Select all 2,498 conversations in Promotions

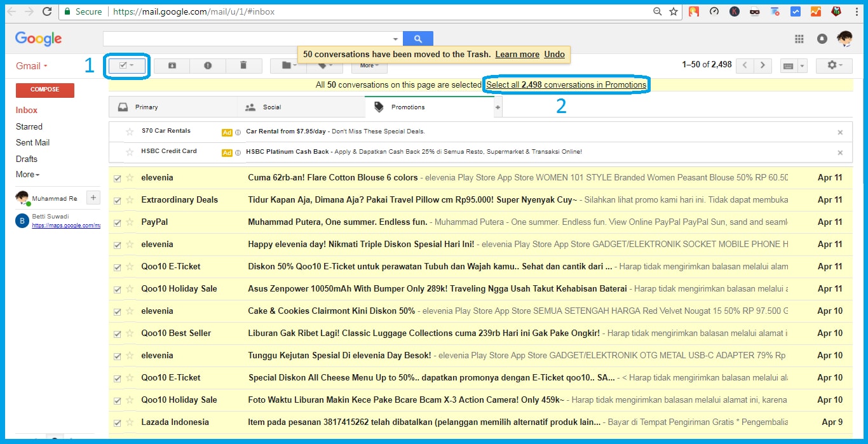click(x=566, y=84)
